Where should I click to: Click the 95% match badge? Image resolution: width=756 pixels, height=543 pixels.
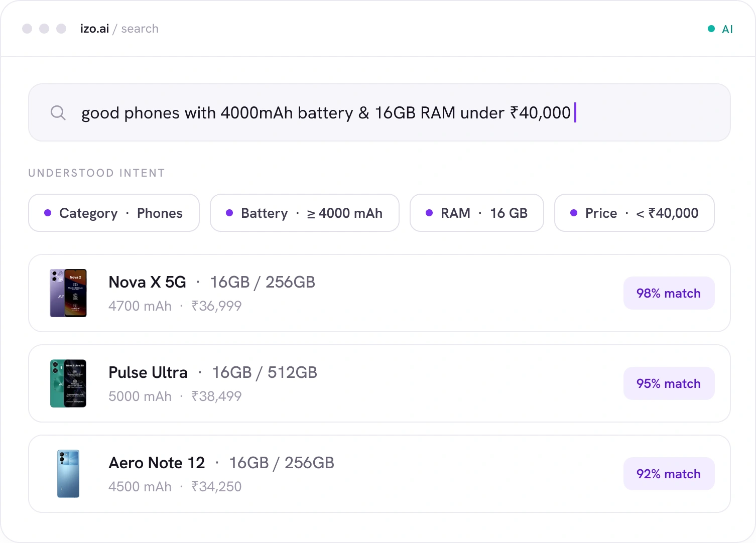(669, 383)
